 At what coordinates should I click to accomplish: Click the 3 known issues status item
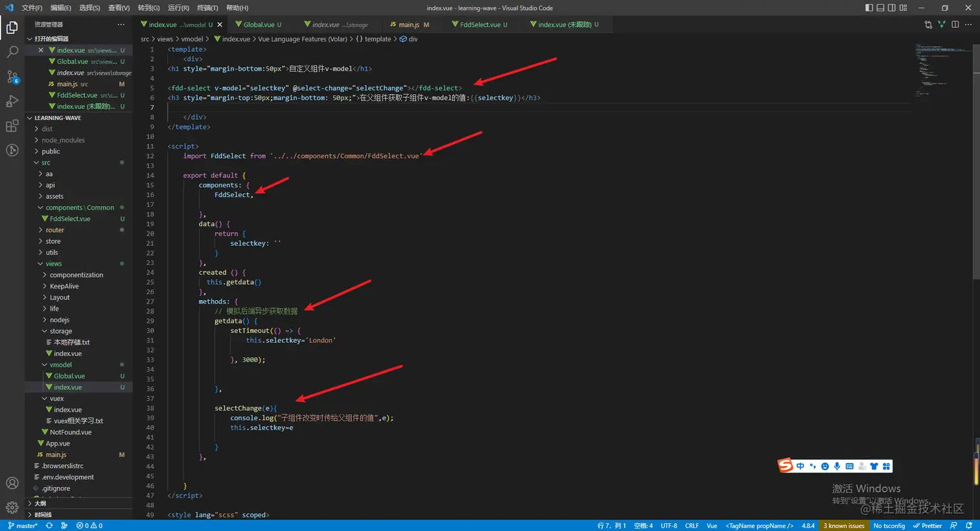tap(844, 526)
